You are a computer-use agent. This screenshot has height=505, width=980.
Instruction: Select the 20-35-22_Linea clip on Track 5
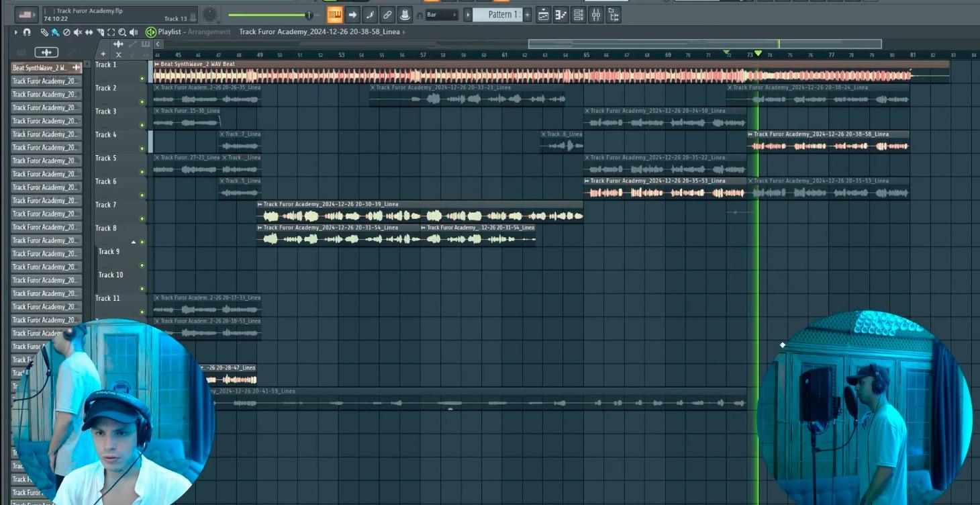pyautogui.click(x=665, y=165)
